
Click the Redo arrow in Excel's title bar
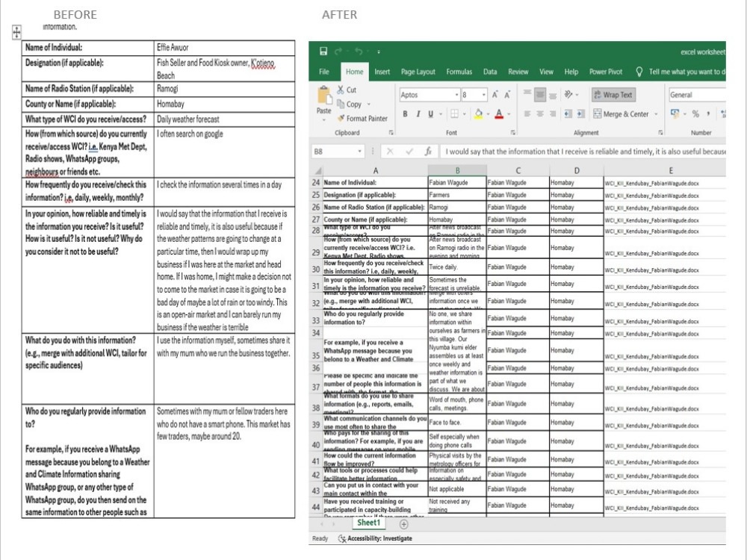pyautogui.click(x=338, y=51)
